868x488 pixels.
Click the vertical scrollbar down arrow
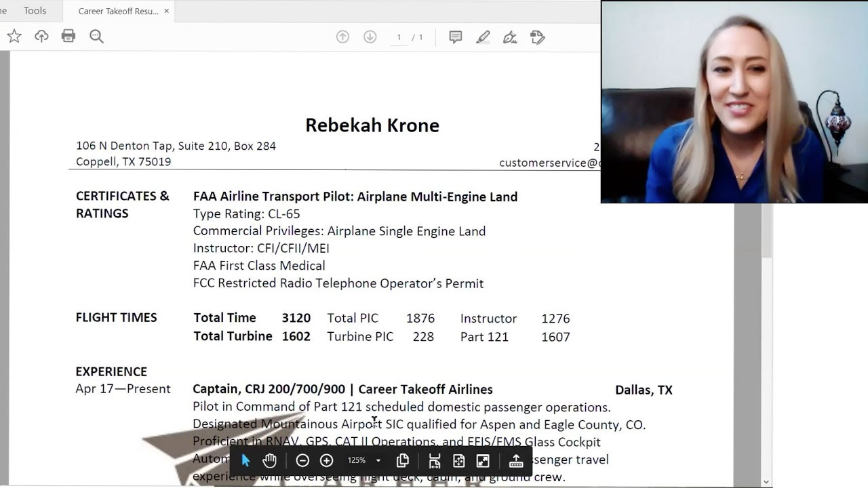pyautogui.click(x=766, y=482)
